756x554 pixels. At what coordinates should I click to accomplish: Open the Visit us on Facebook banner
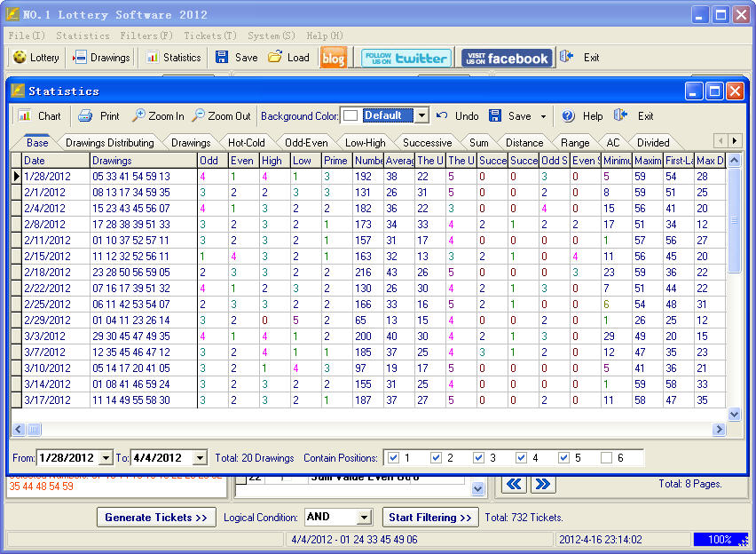coord(507,58)
